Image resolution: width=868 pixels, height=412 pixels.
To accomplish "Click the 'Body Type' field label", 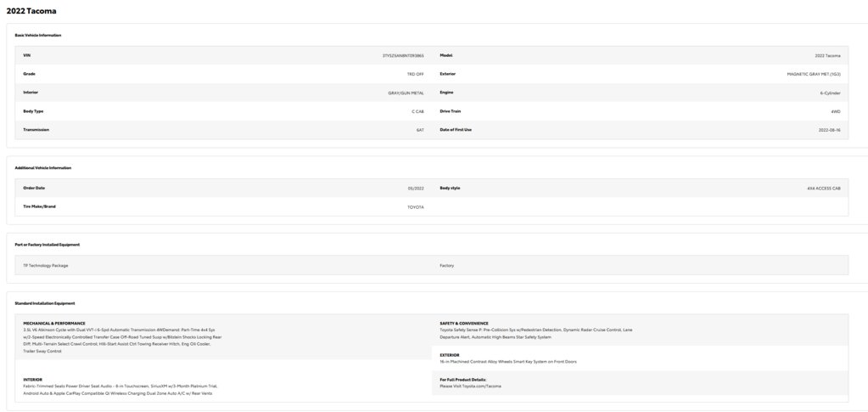I will (x=33, y=111).
